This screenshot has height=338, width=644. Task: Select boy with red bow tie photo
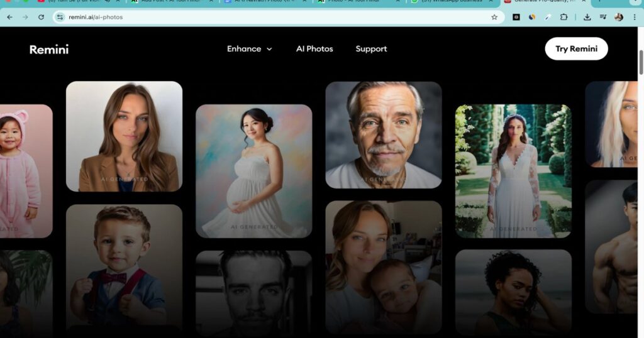pos(124,269)
